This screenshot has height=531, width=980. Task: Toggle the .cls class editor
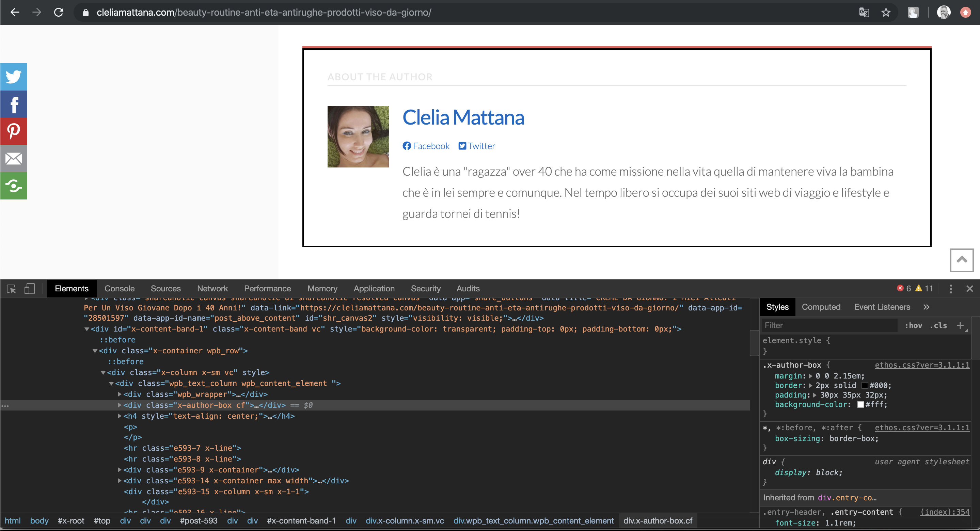coord(938,325)
